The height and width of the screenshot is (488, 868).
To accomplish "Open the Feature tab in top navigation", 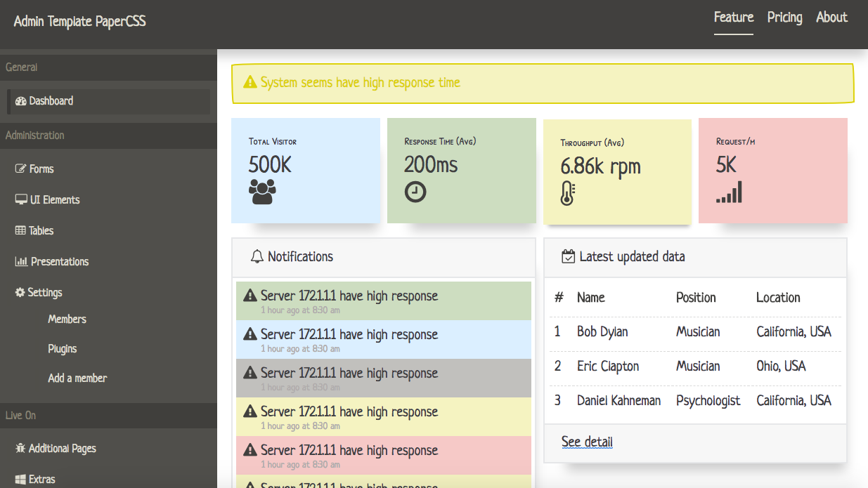I will point(734,18).
